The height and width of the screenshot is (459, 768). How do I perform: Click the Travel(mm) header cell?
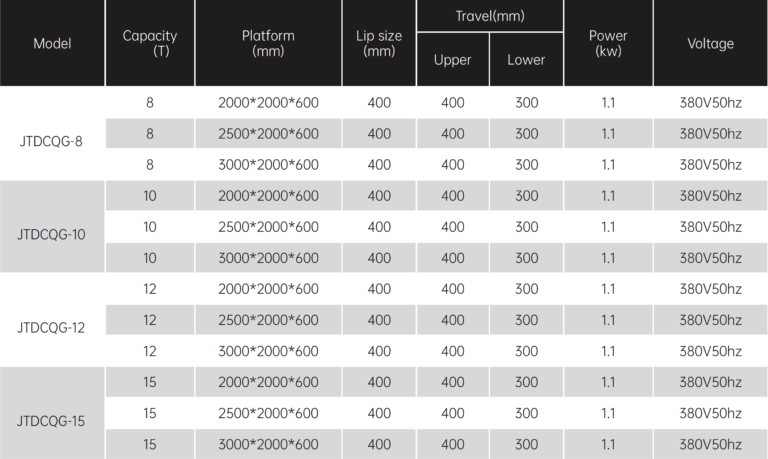pos(490,16)
